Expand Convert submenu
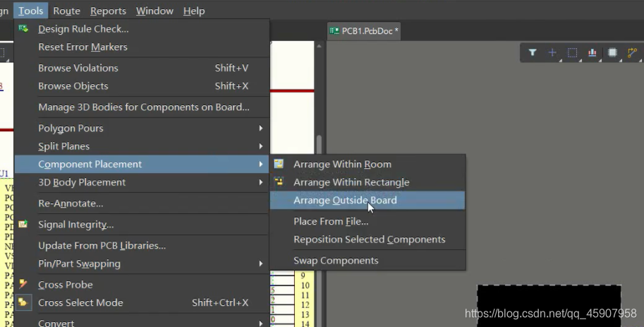The width and height of the screenshot is (644, 327). [x=142, y=323]
